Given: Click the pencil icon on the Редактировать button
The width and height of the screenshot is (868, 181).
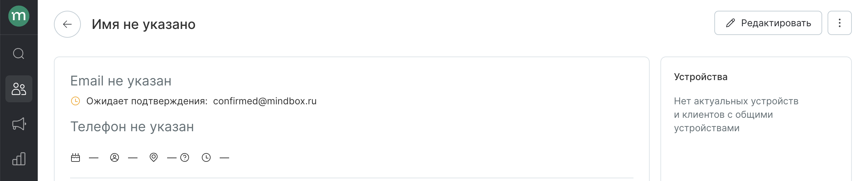Looking at the screenshot, I should point(730,23).
